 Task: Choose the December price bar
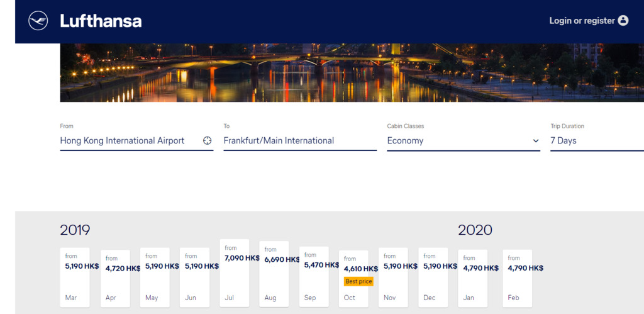point(433,277)
